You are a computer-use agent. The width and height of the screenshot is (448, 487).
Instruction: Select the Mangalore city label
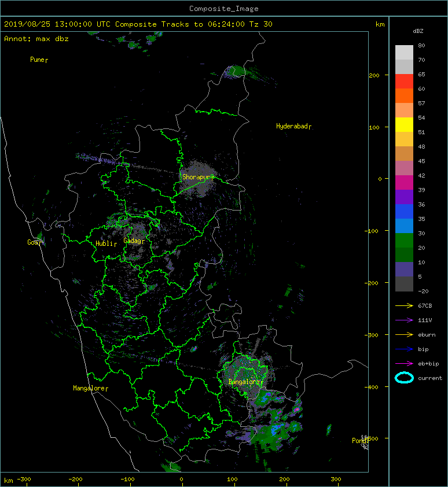(90, 388)
